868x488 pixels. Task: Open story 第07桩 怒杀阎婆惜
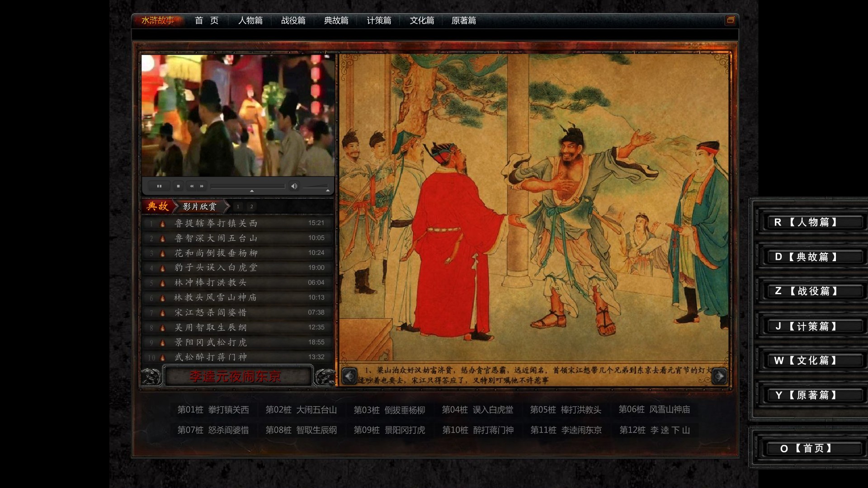(x=213, y=430)
